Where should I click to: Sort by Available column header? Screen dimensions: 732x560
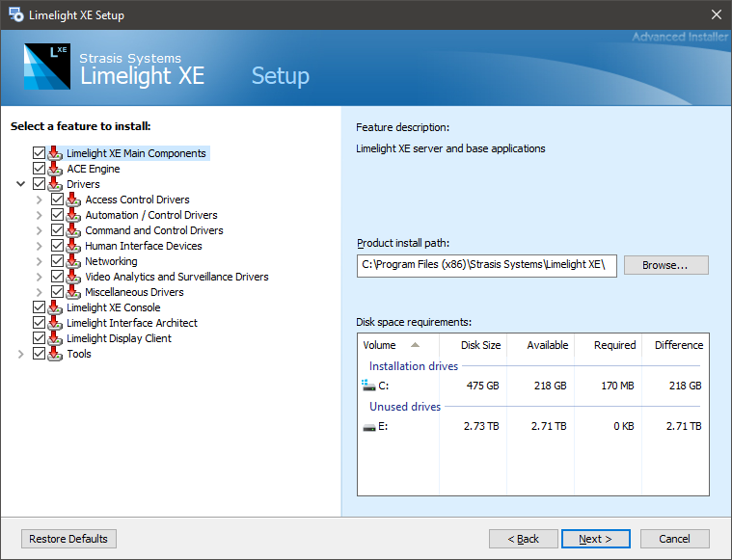(541, 345)
